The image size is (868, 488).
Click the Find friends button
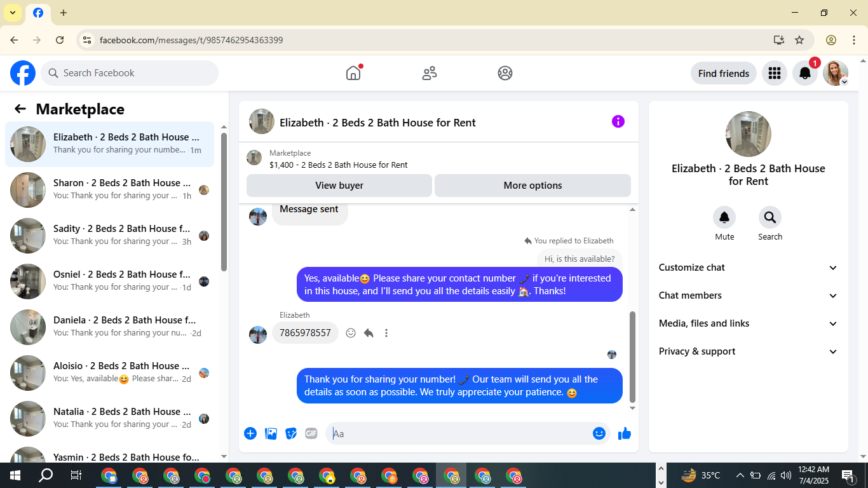click(724, 73)
